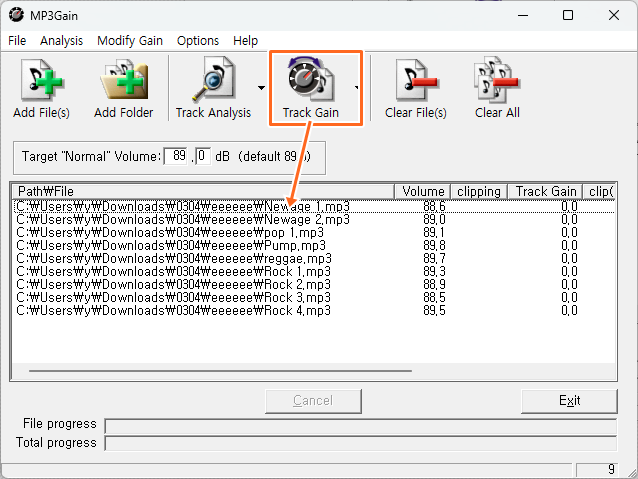
Task: Select the Rock 1.mp3 row
Action: (x=314, y=271)
